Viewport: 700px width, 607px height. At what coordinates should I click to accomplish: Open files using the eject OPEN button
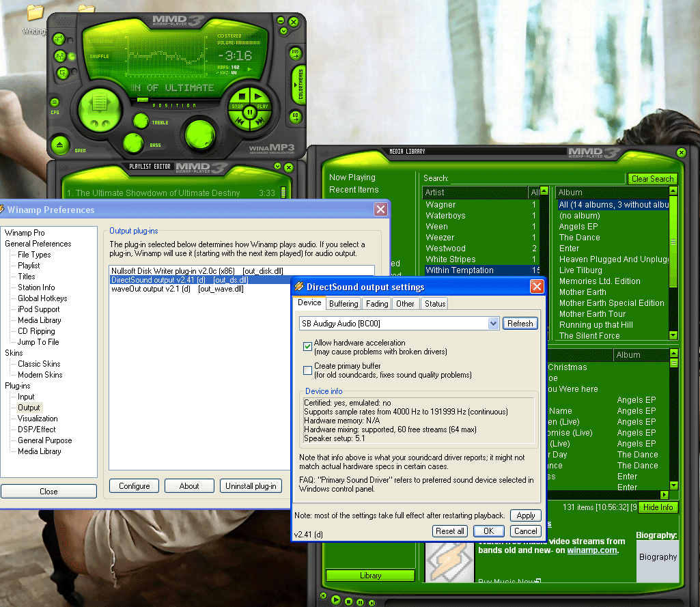pos(61,145)
